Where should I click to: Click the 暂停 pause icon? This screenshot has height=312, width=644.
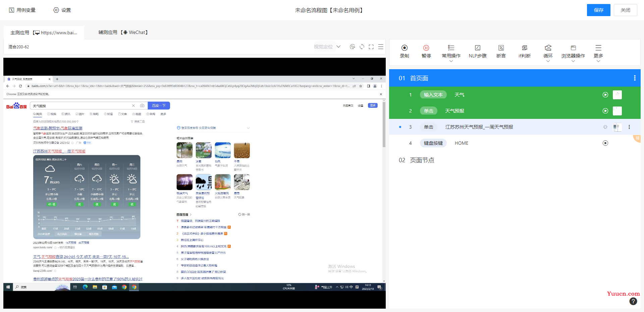(426, 48)
